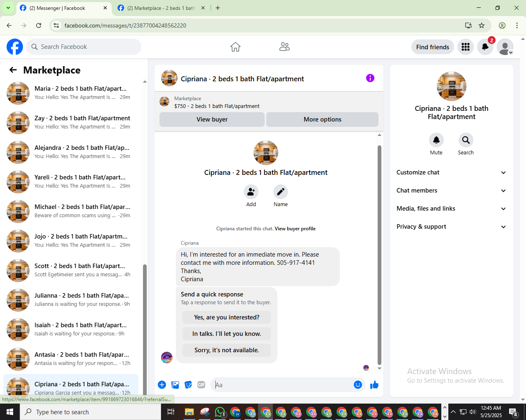Viewport: 526px width, 420px height.
Task: Open Windows Start menu
Action: click(x=10, y=412)
